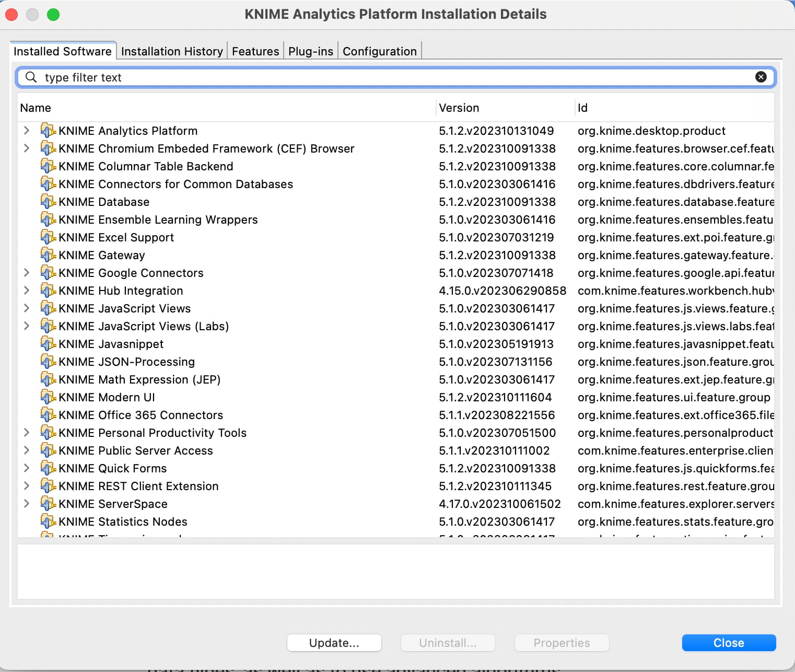Select the KNIME Excel Support row name
795x672 pixels.
pyautogui.click(x=116, y=237)
